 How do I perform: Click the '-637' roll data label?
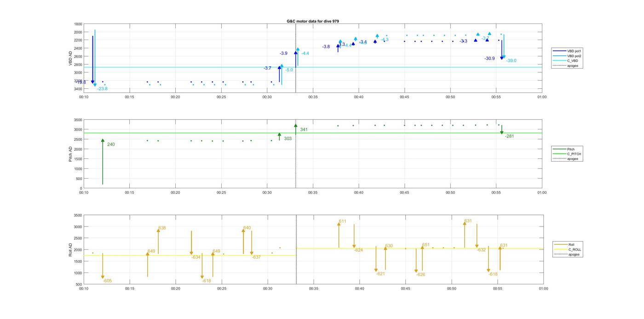pos(256,257)
